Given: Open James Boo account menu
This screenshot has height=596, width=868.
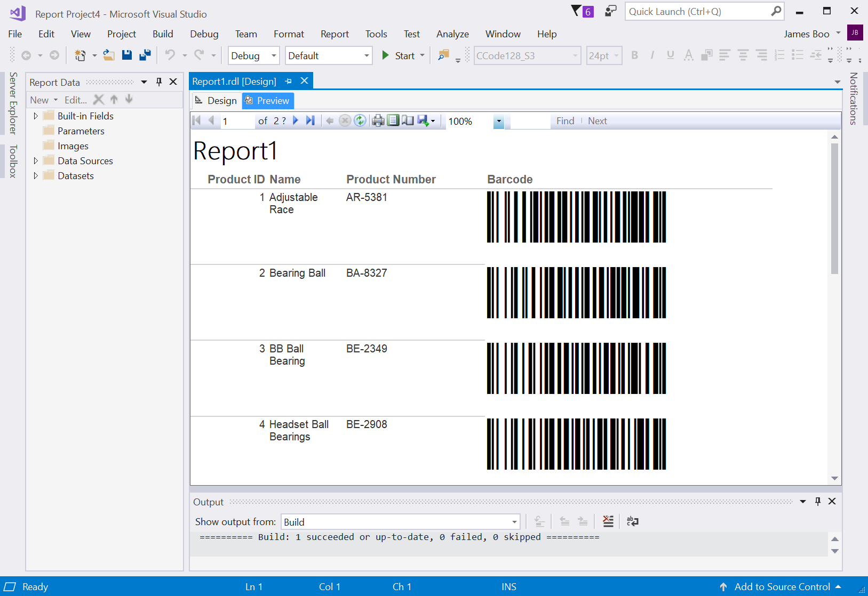Looking at the screenshot, I should (x=812, y=34).
